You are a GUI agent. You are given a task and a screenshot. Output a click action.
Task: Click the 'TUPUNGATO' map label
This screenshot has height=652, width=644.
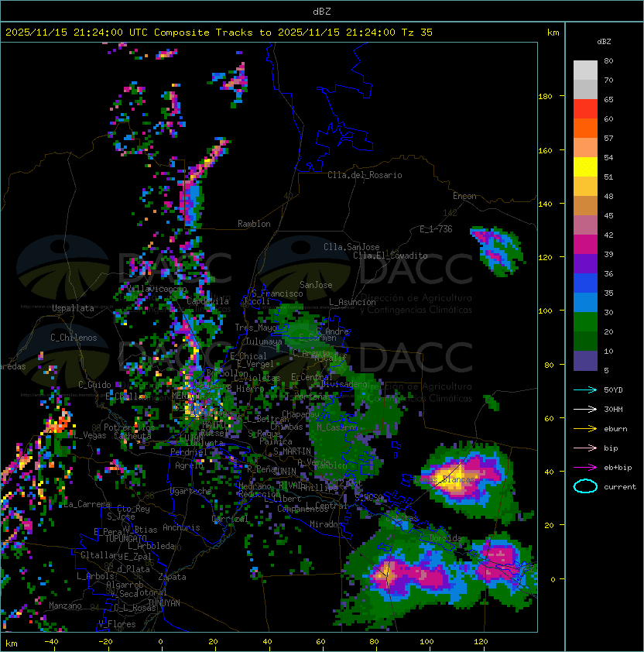coord(125,538)
